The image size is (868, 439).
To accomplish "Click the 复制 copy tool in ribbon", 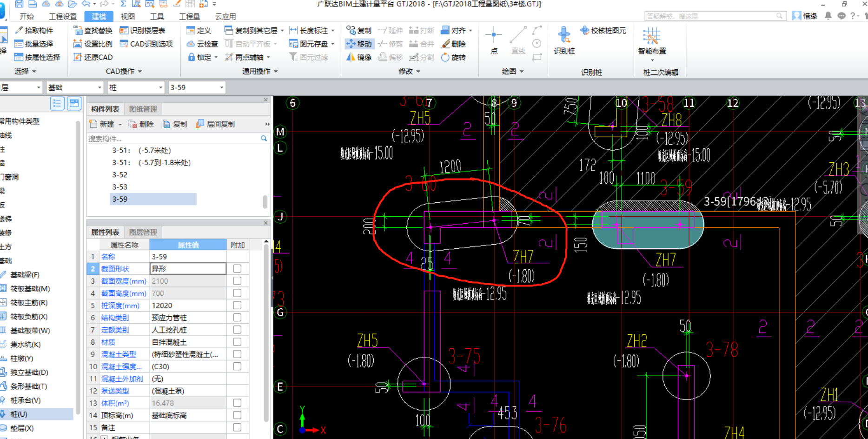I will click(x=359, y=31).
